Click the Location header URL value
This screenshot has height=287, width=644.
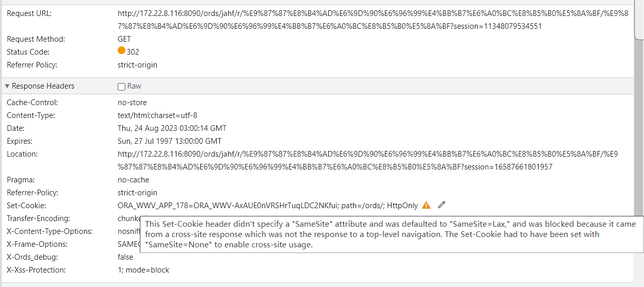[368, 160]
